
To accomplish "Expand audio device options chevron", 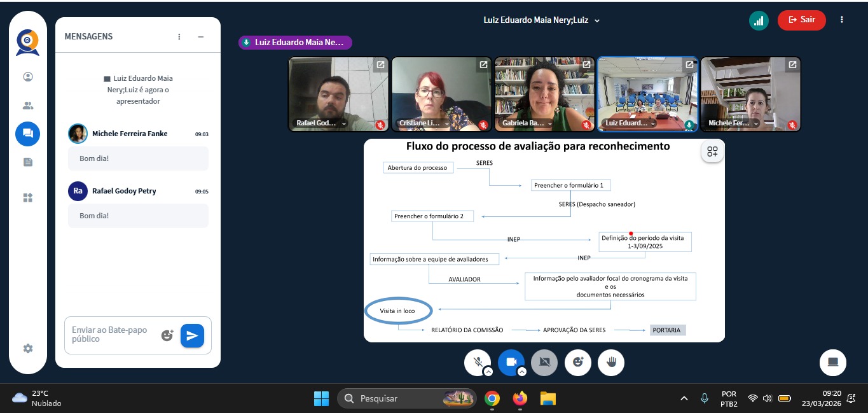I will tap(488, 372).
